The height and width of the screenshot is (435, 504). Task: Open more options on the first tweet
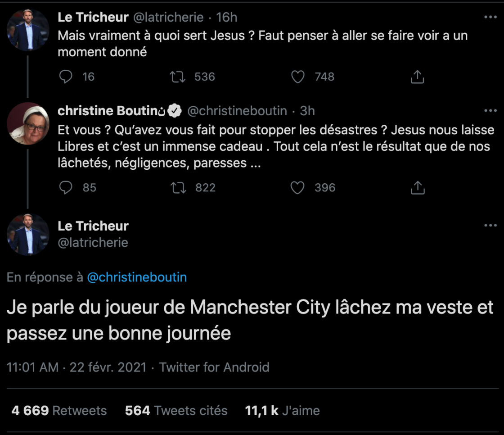[490, 18]
